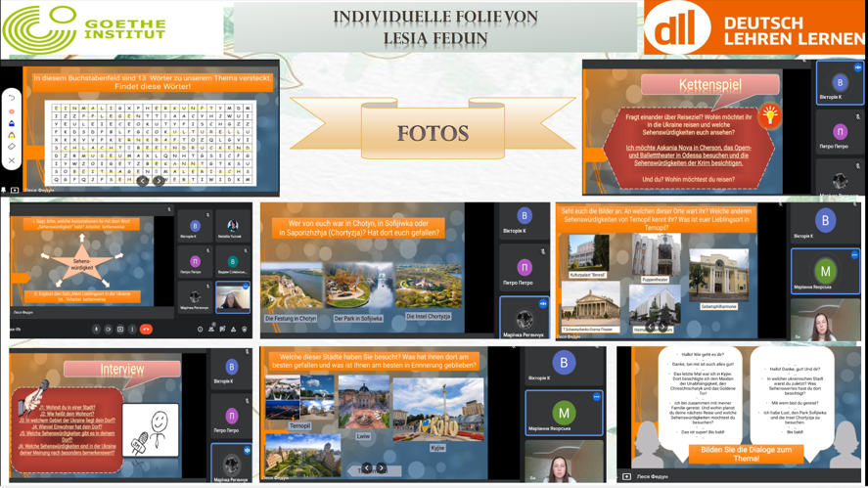Click the undo arrow in annotation toolbar

(12, 98)
